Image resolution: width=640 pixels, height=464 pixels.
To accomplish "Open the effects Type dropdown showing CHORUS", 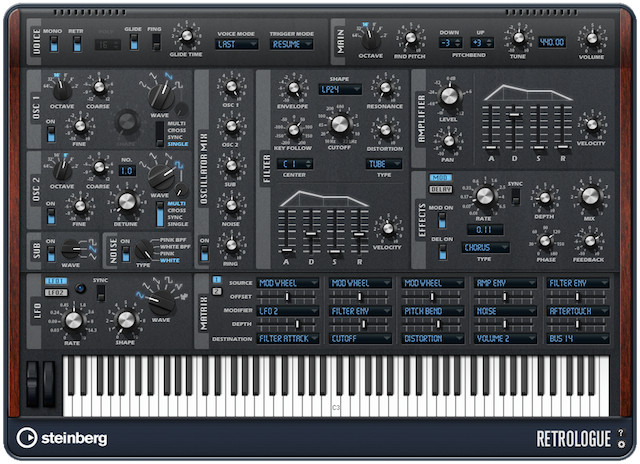I will [485, 247].
